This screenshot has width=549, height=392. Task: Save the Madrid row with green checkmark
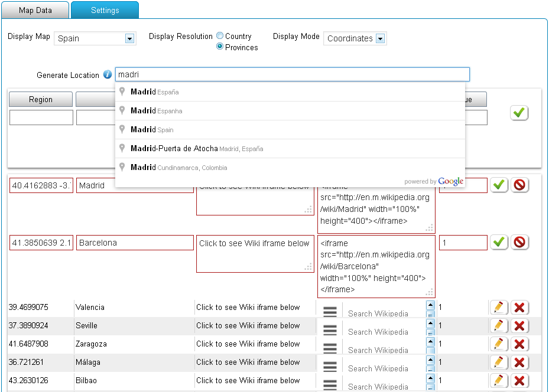(x=499, y=185)
